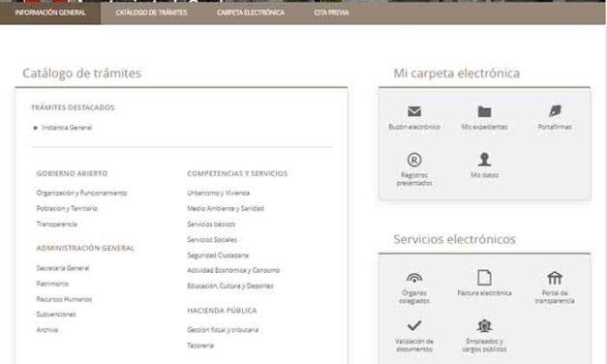Open Población y Territorio link
This screenshot has width=607, height=364.
pos(67,208)
